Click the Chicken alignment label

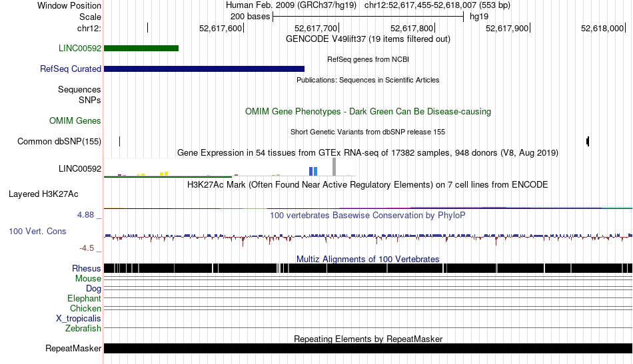pyautogui.click(x=85, y=308)
